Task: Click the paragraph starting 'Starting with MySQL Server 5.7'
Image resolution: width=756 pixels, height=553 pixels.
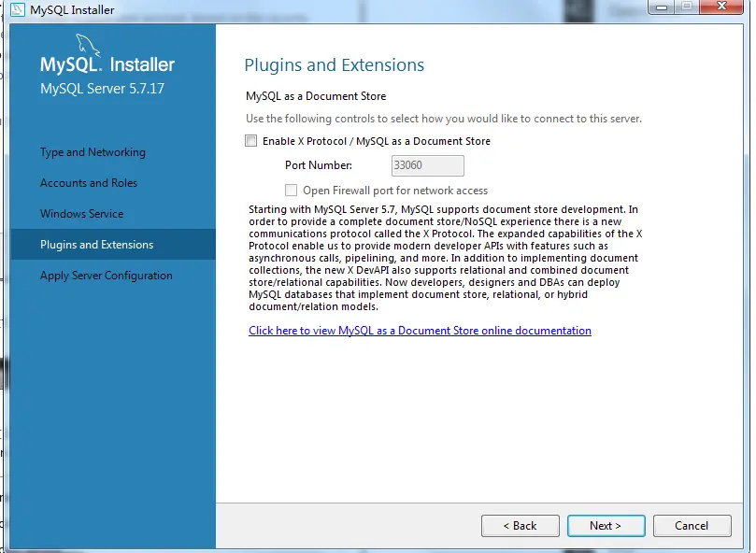Action: click(x=446, y=258)
